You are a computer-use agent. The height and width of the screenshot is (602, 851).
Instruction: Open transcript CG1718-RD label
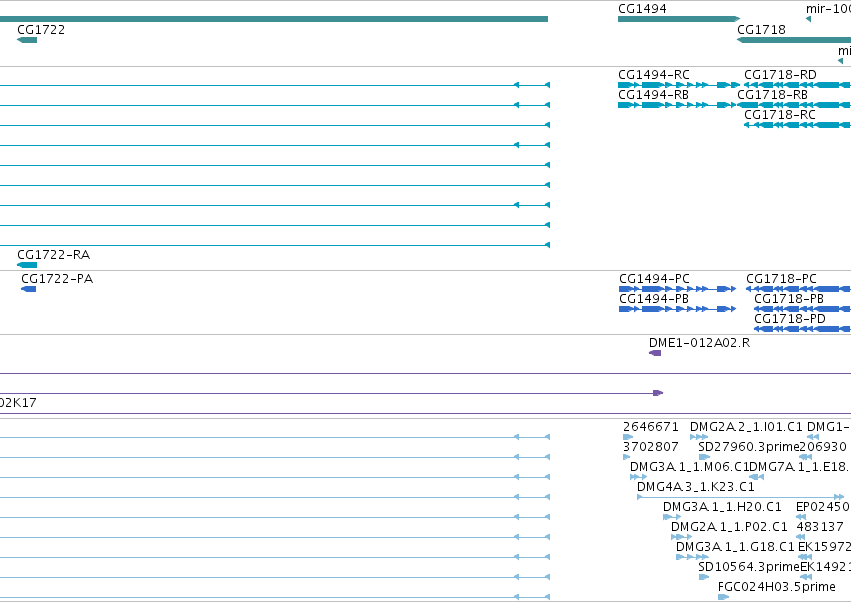pyautogui.click(x=780, y=75)
